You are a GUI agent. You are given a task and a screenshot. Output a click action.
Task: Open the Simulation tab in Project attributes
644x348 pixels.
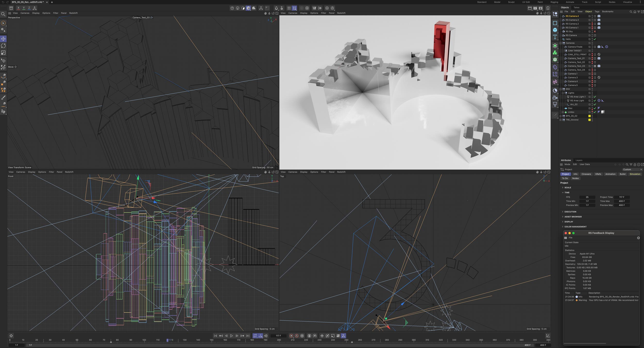[x=635, y=174]
